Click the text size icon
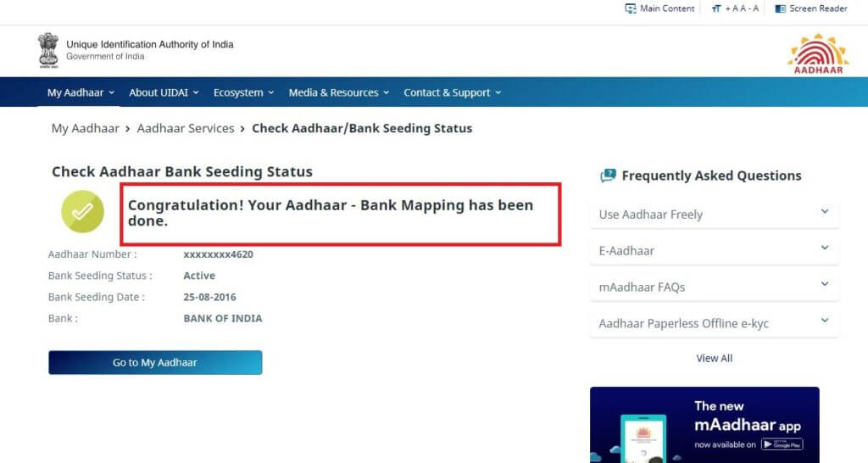The image size is (868, 463). point(715,8)
